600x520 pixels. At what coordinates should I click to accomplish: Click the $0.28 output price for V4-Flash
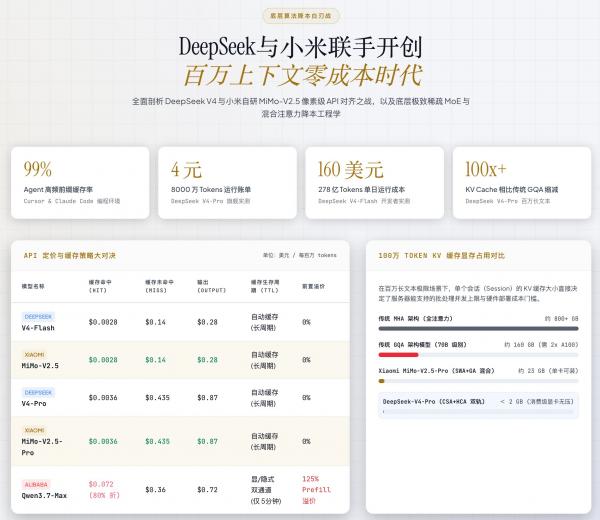click(207, 322)
